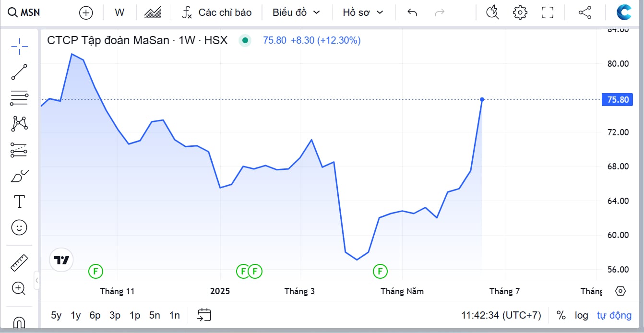Image resolution: width=644 pixels, height=333 pixels.
Task: Click the zoom in magnifier tool
Action: [x=19, y=288]
